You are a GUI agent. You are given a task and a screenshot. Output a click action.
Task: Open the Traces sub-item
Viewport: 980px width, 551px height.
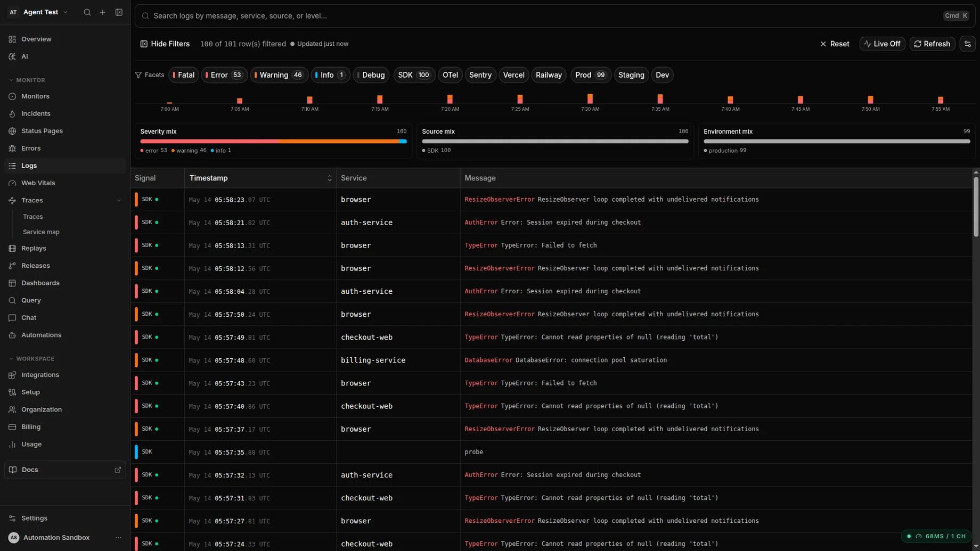click(x=33, y=217)
